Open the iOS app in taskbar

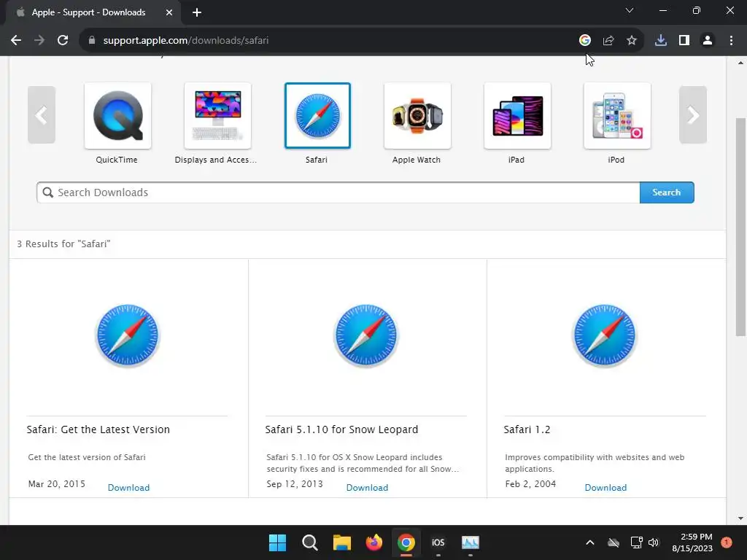[x=438, y=542]
